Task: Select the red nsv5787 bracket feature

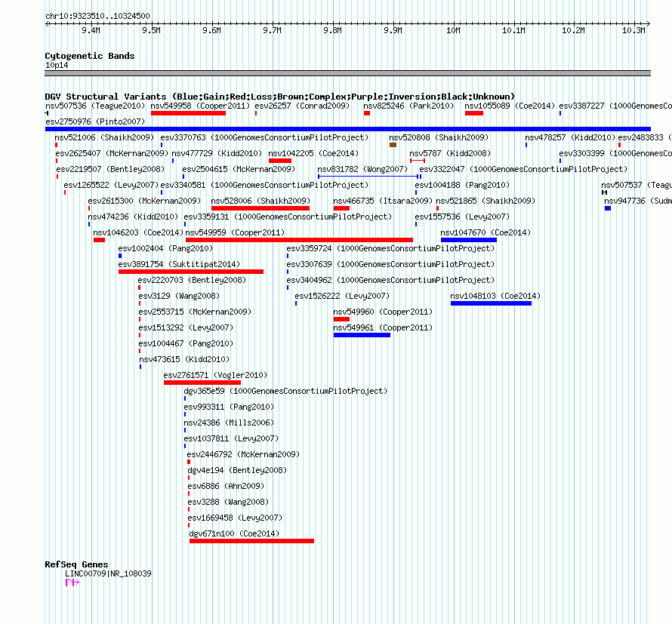Action: pos(417,161)
